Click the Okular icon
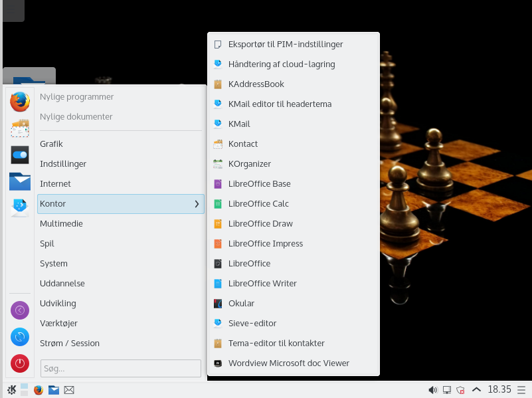This screenshot has width=532, height=398. click(x=218, y=304)
